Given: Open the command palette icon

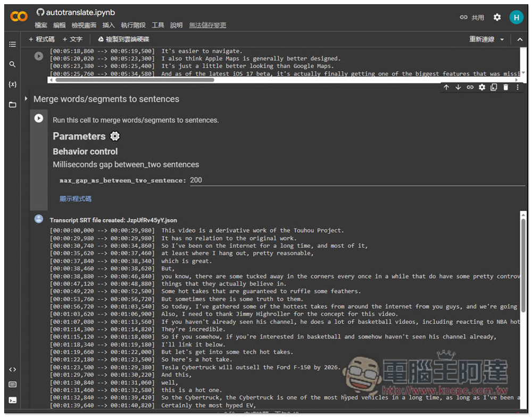Looking at the screenshot, I should click(x=13, y=384).
